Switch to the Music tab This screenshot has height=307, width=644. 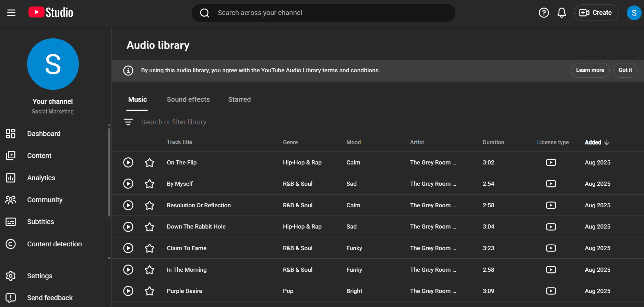[x=138, y=99]
